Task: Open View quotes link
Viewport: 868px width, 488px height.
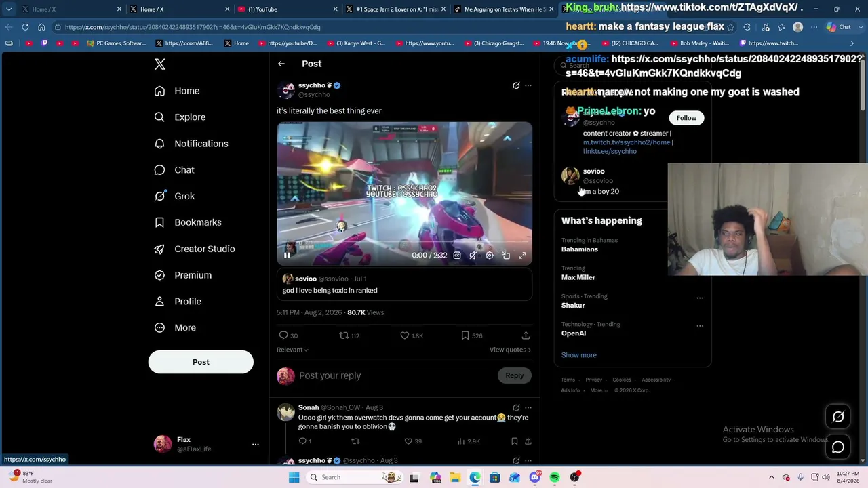Action: (510, 350)
